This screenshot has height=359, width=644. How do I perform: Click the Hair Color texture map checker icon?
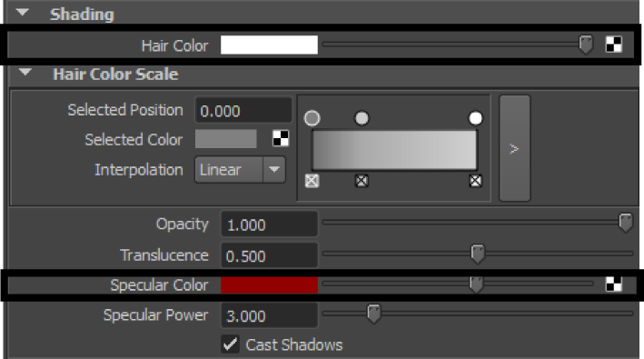pyautogui.click(x=614, y=45)
